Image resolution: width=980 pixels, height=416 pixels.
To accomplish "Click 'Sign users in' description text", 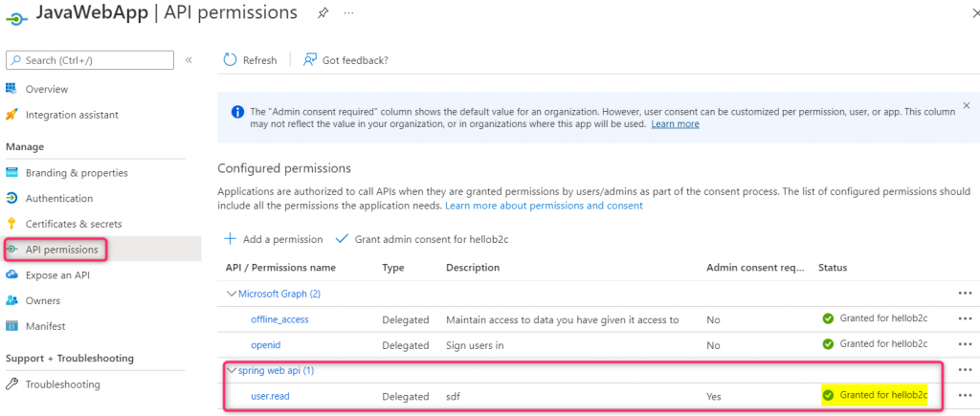I will click(475, 345).
